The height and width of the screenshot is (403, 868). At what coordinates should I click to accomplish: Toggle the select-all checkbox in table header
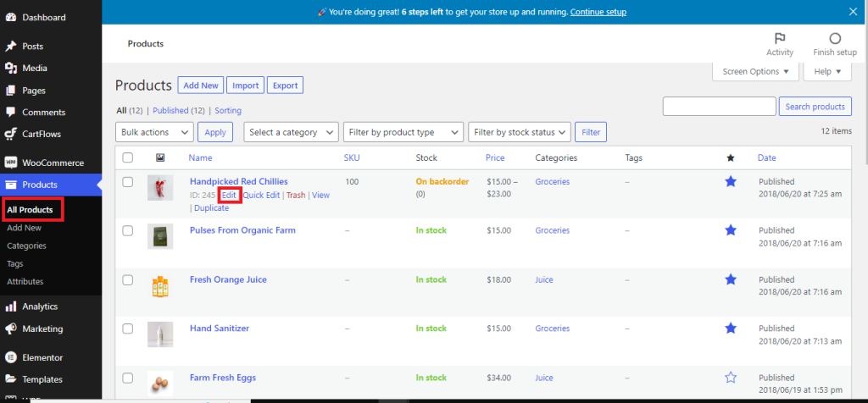click(128, 157)
